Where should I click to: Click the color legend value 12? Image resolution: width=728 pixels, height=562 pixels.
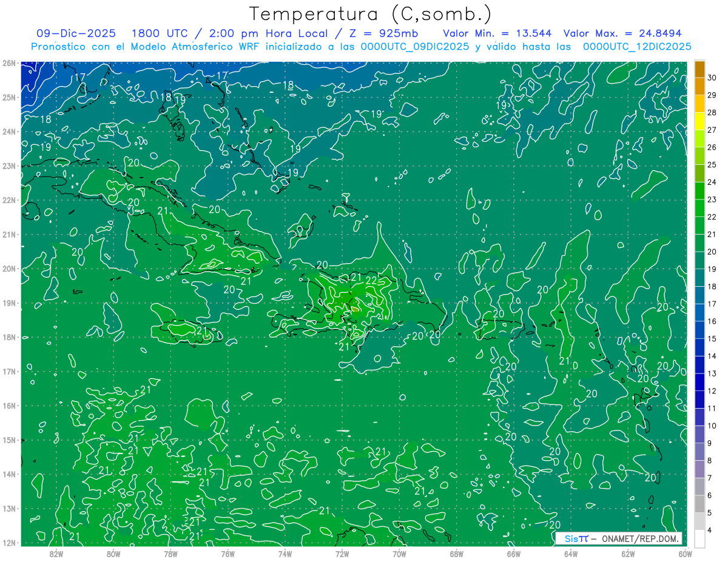tap(712, 391)
